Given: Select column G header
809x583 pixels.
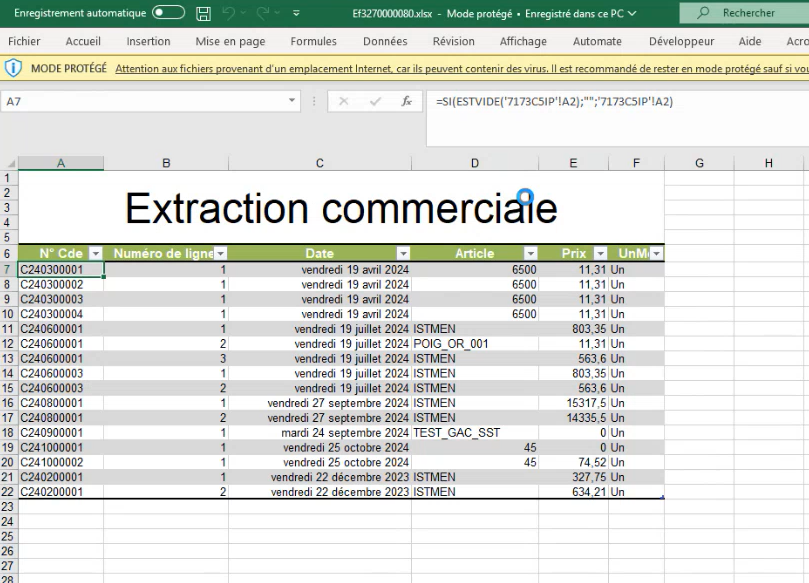Looking at the screenshot, I should pyautogui.click(x=699, y=163).
